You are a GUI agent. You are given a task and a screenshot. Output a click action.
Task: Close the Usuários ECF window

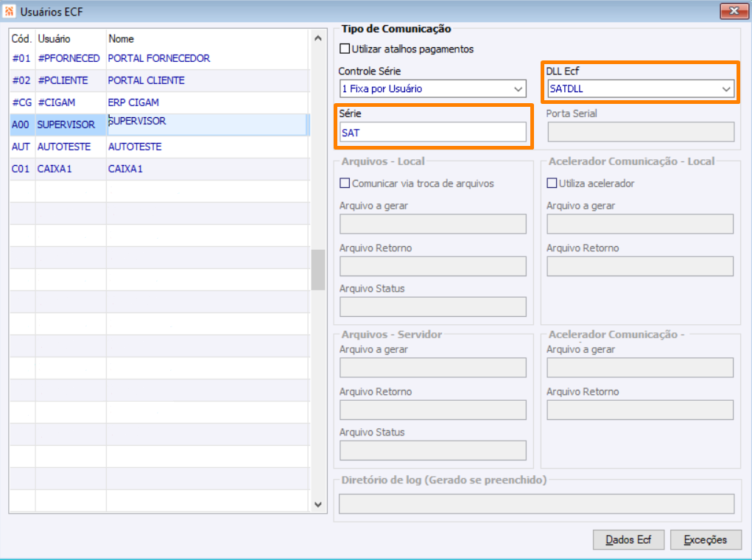(734, 10)
